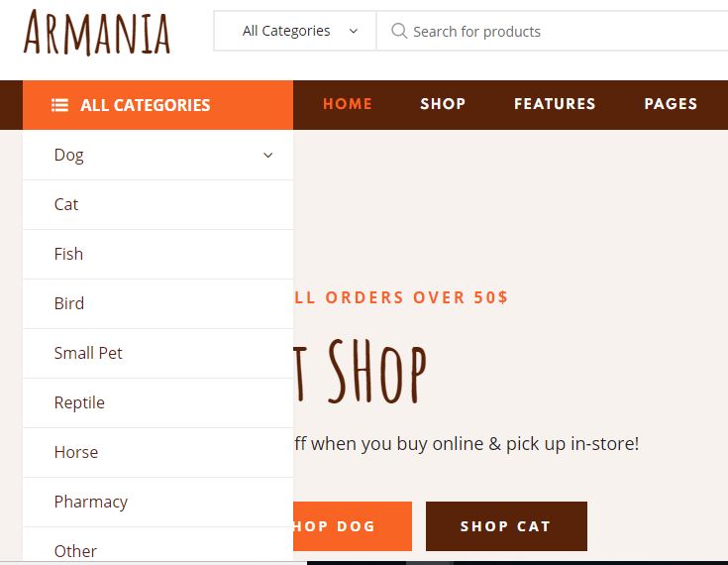Choose the Bird category
The image size is (728, 565).
(x=157, y=304)
